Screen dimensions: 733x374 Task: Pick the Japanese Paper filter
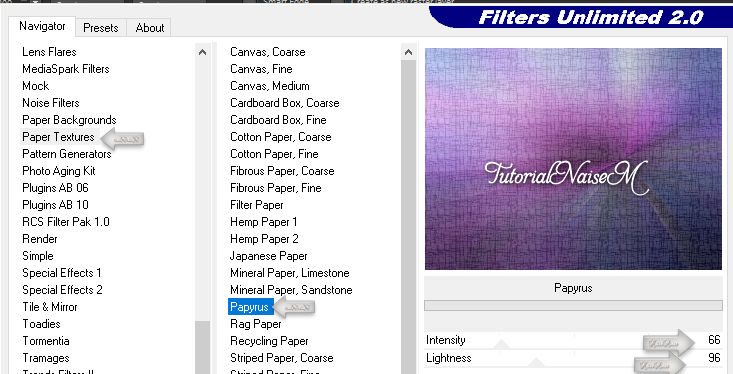pos(268,256)
